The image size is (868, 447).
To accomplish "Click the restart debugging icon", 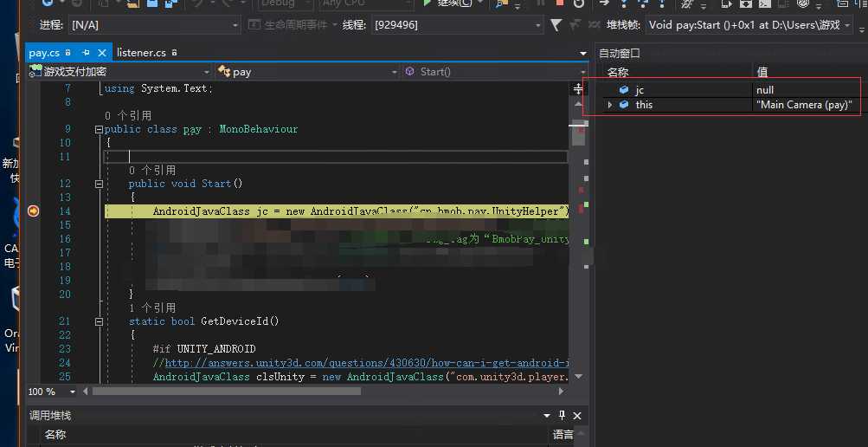I will point(578,3).
